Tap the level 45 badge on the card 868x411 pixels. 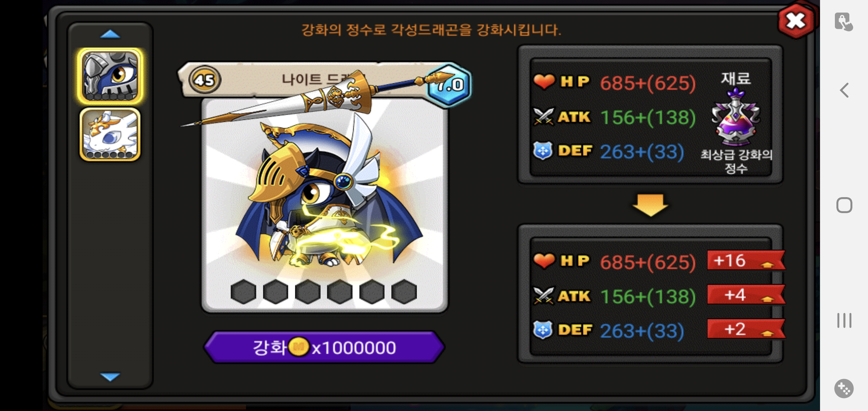pyautogui.click(x=205, y=80)
